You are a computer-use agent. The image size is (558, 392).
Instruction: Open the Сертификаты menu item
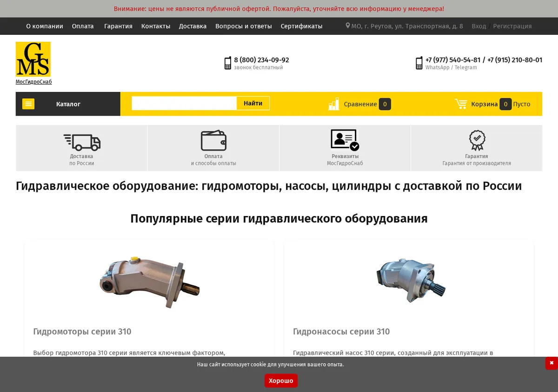pos(301,26)
